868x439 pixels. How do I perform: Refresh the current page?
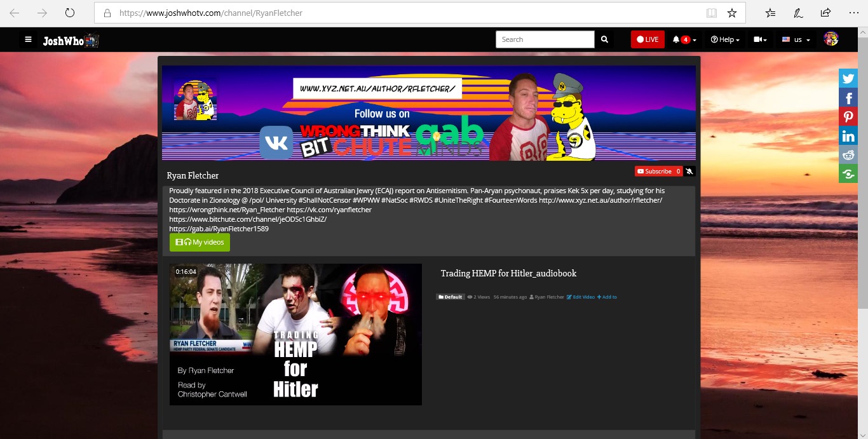(70, 13)
